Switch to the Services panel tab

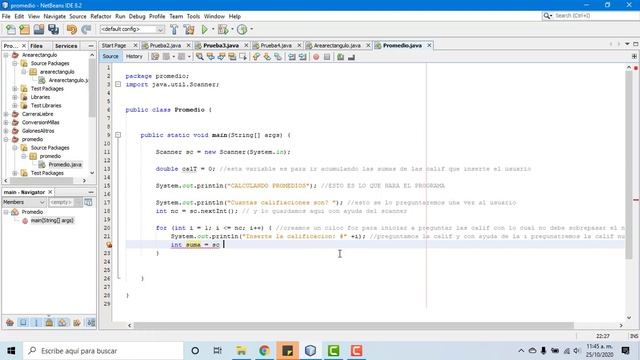click(x=66, y=46)
